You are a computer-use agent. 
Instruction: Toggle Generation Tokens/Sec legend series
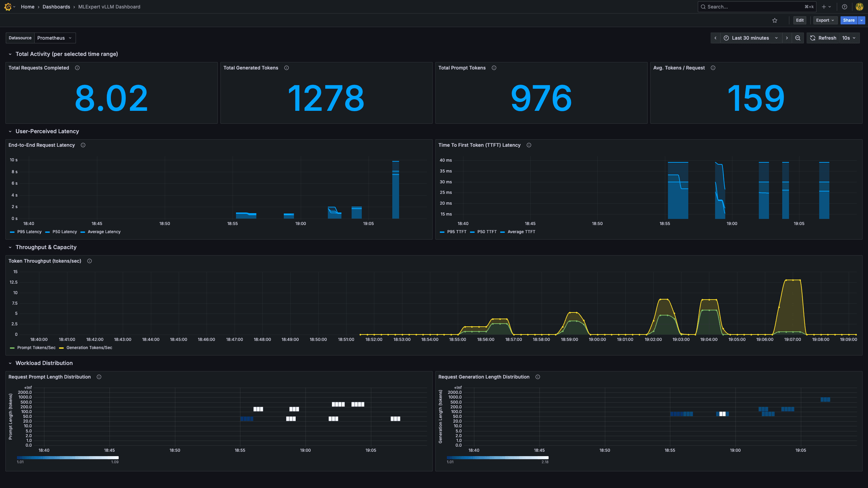tap(89, 348)
